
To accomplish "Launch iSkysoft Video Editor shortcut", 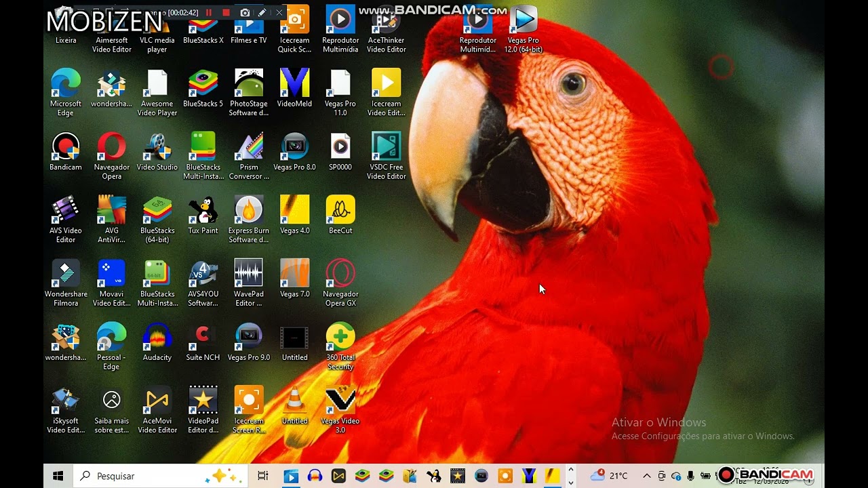I will pos(66,410).
